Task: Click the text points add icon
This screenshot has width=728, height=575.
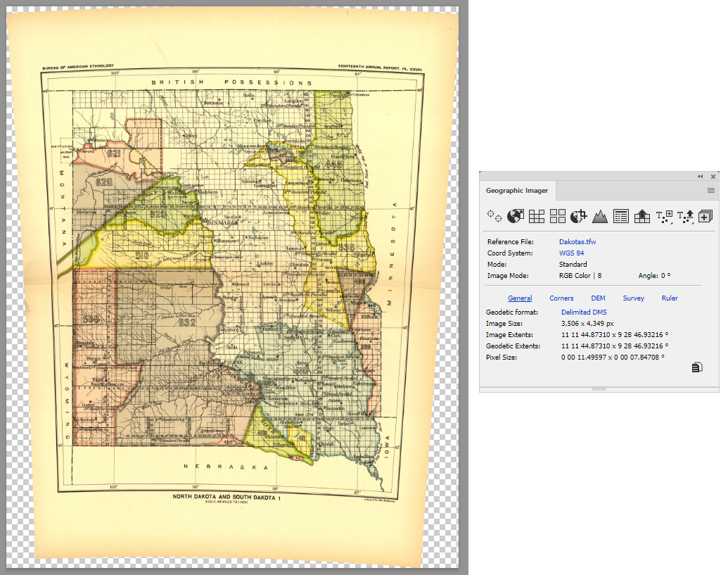Action: [x=664, y=217]
